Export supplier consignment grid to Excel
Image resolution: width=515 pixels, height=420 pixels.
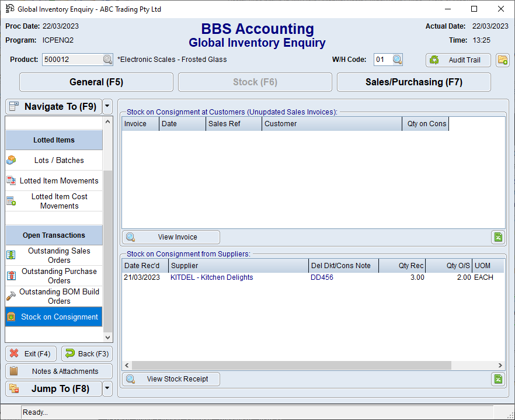click(497, 379)
